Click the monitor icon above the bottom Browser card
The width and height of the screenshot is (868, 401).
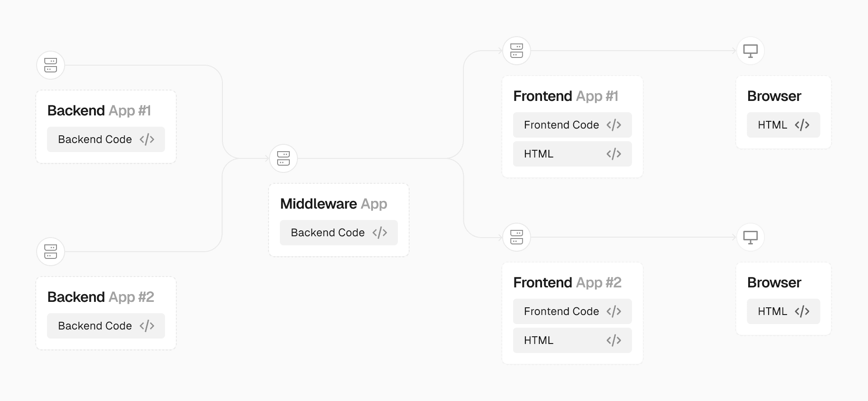(x=750, y=237)
